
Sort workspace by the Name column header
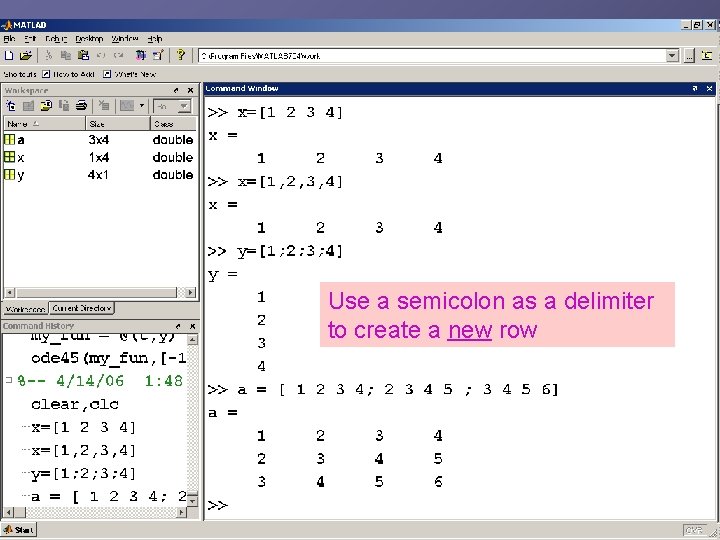[45, 124]
